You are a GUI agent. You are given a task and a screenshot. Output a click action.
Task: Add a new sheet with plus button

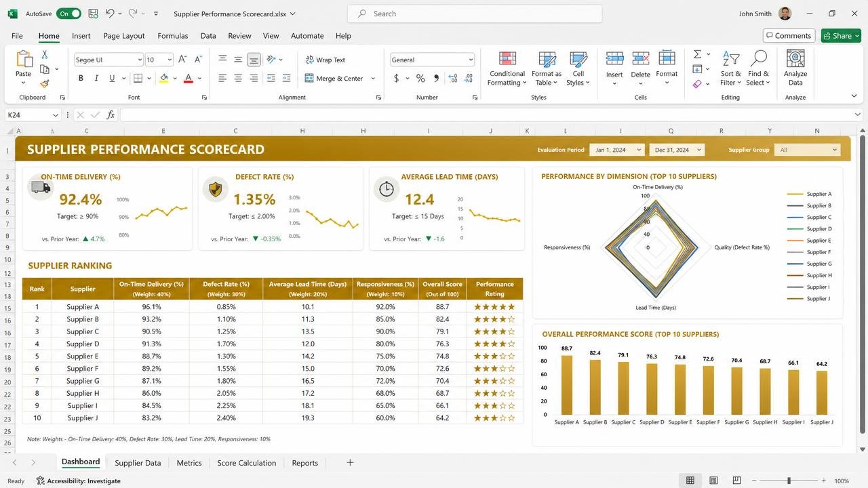coord(350,463)
